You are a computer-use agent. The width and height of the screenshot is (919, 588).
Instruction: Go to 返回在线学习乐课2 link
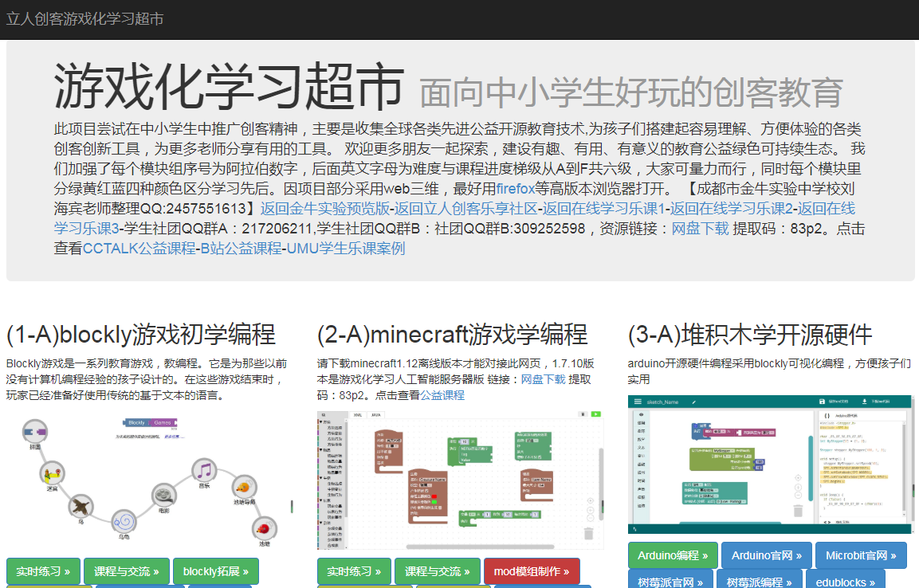732,209
